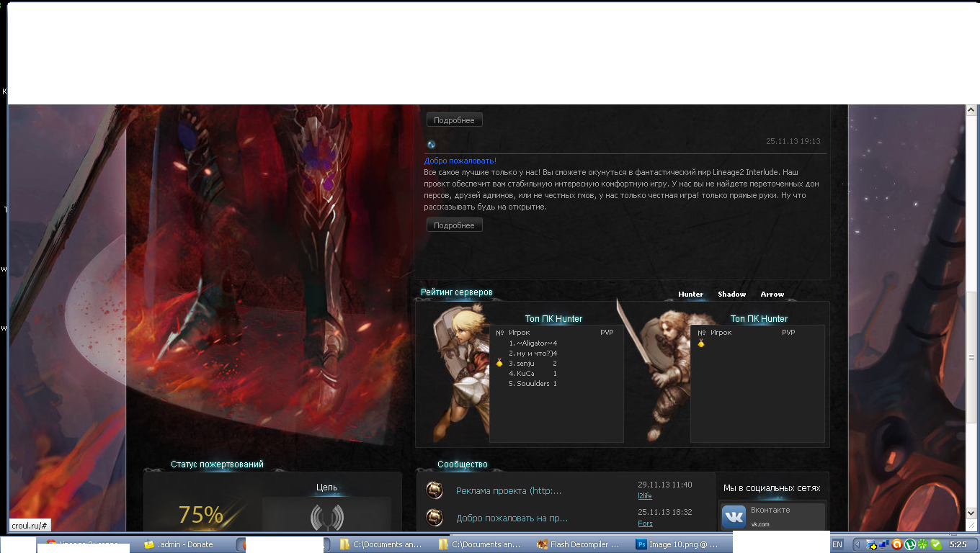Click the avatar icon beside Реклама проекта
Viewport: 980px width, 553px height.
coord(435,490)
